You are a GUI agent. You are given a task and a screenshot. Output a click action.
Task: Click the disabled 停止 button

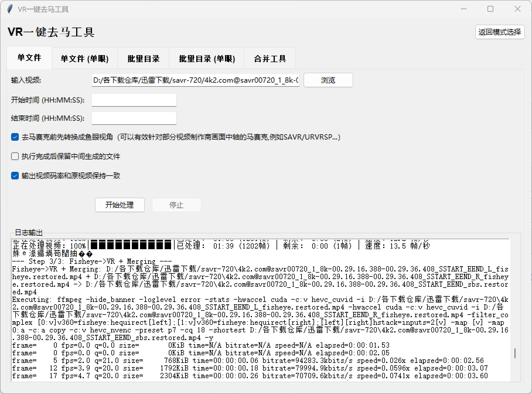point(176,205)
